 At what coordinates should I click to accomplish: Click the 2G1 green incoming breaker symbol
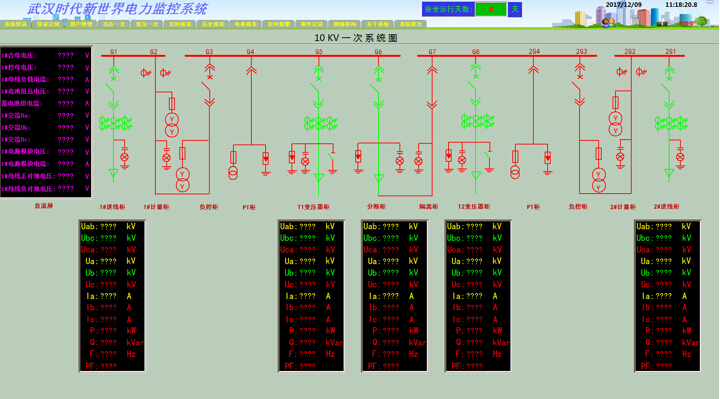click(666, 90)
